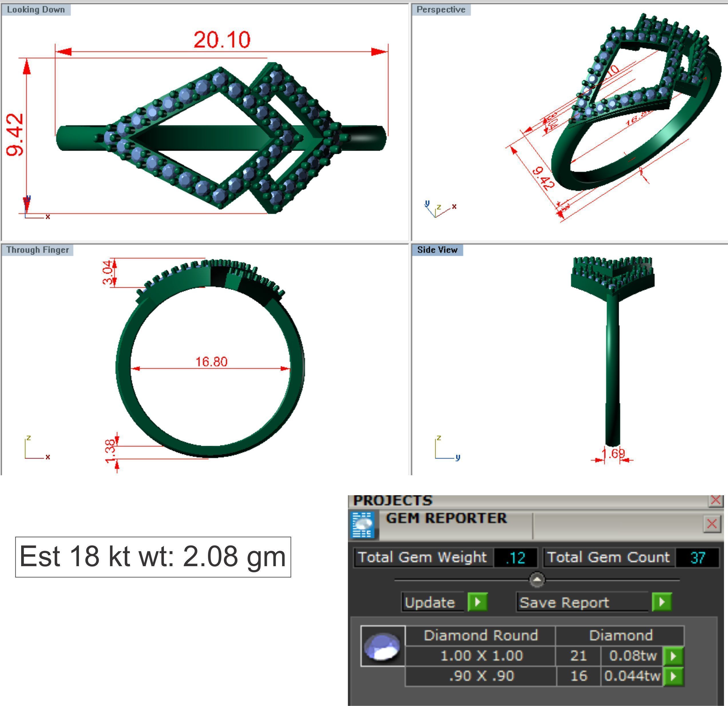Select the 1.00 X 1.00 size cell
728x706 pixels.
pos(481,656)
